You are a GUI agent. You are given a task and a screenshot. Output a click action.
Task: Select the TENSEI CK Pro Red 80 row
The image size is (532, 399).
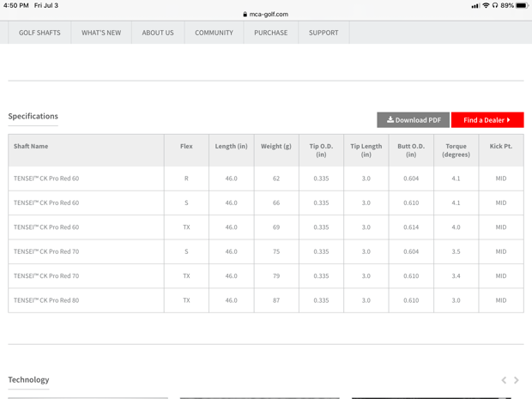point(46,300)
